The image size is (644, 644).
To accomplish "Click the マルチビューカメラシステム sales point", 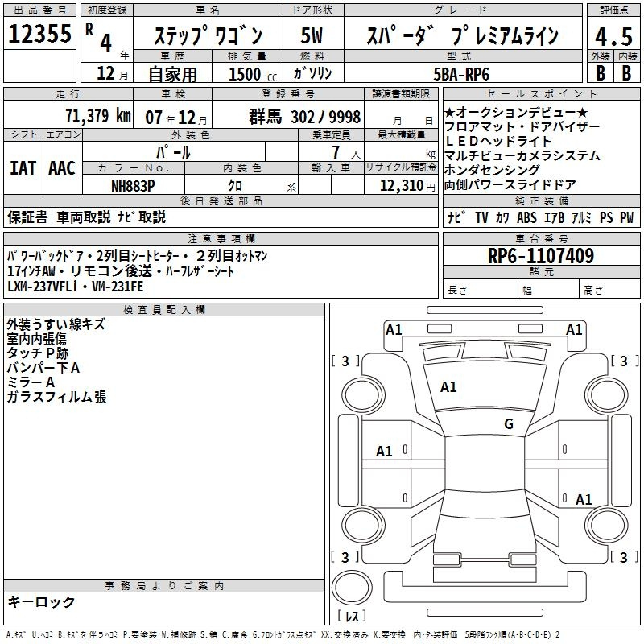I will [x=522, y=155].
